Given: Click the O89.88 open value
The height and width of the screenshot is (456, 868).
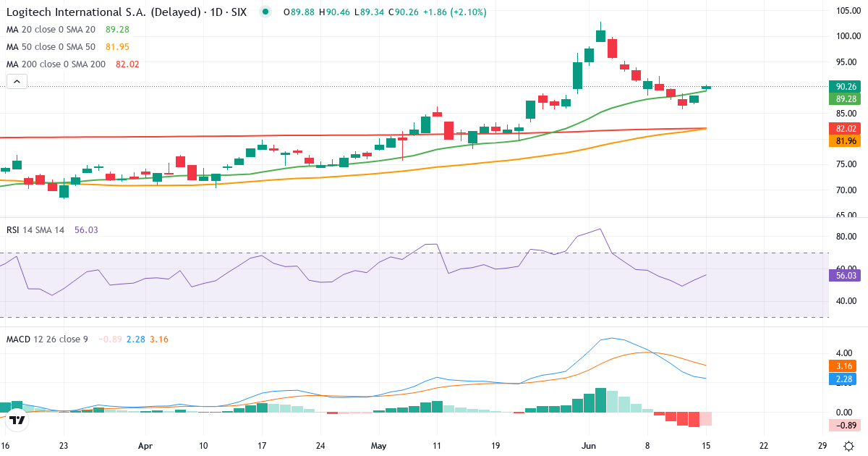Looking at the screenshot, I should click(x=298, y=12).
